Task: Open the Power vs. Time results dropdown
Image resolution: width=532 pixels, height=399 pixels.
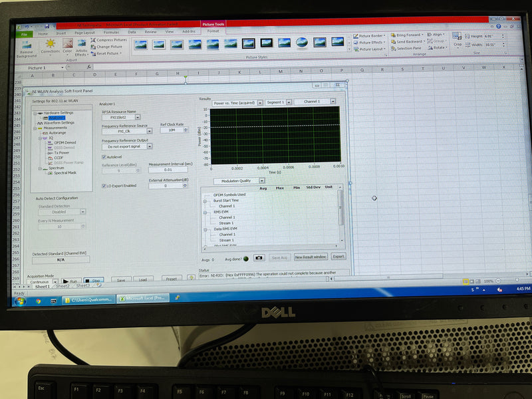Action: [x=260, y=103]
